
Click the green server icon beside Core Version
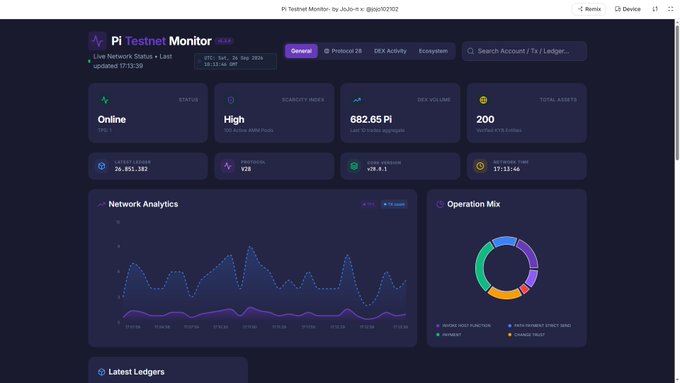coord(354,166)
